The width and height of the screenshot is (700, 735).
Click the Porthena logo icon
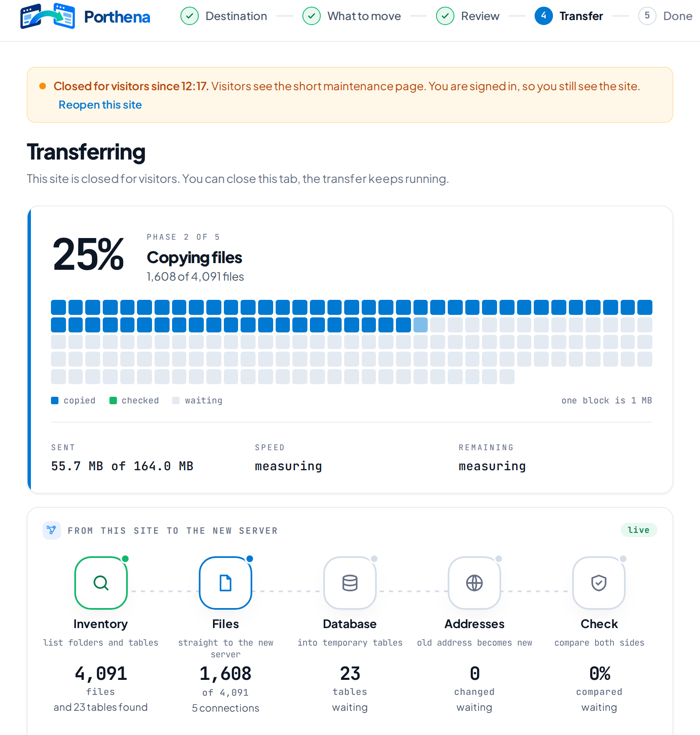48,16
